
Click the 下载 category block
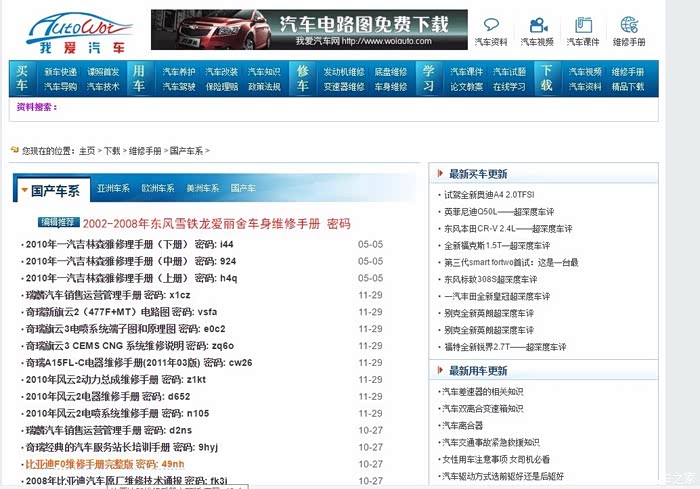546,79
